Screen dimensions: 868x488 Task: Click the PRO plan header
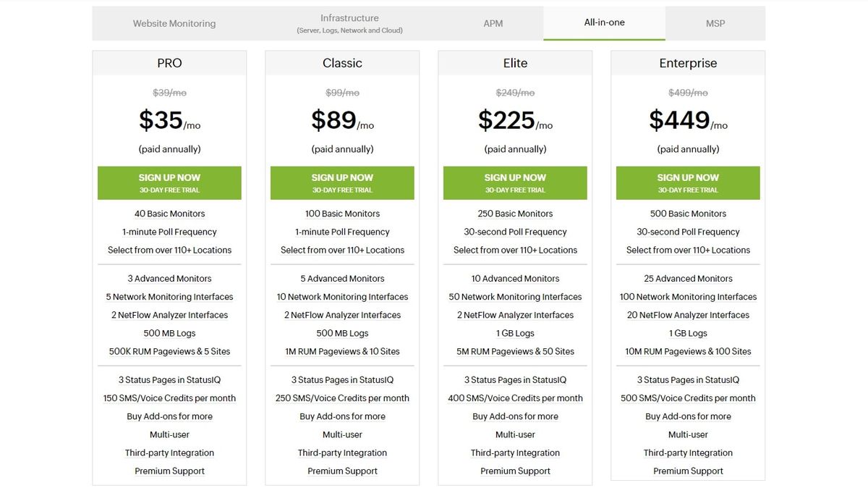(x=169, y=63)
